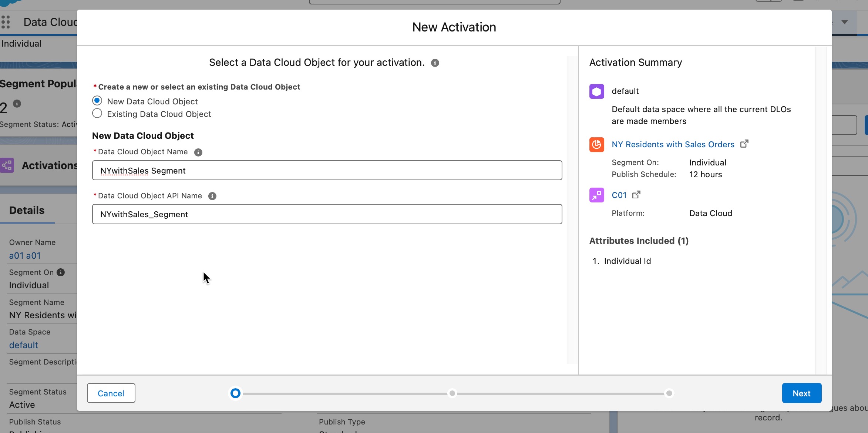Proceed with the Next button
The width and height of the screenshot is (868, 433).
(x=801, y=393)
